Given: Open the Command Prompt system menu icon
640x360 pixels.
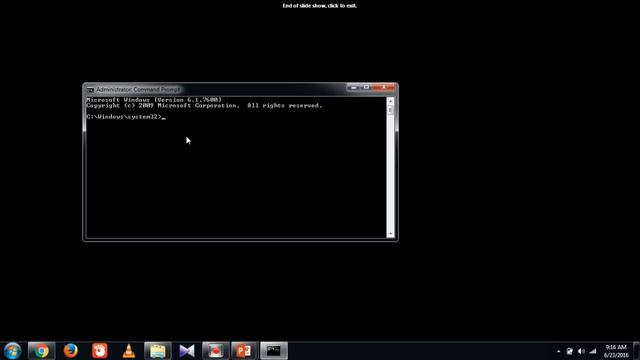Looking at the screenshot, I should (x=90, y=89).
